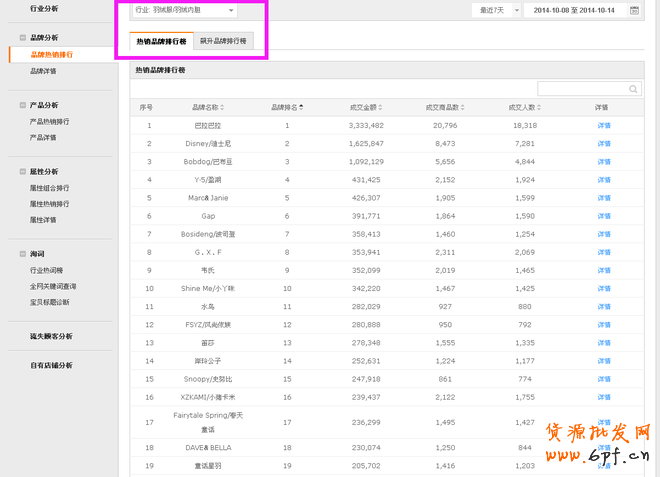
Task: Open 全网关键词查询 in sidebar
Action: tap(53, 286)
